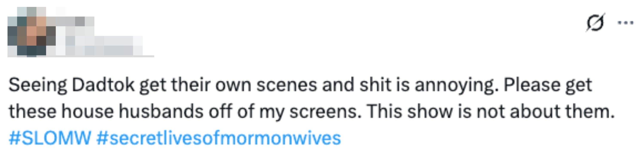Open the #SLOMW hashtag

(50, 138)
